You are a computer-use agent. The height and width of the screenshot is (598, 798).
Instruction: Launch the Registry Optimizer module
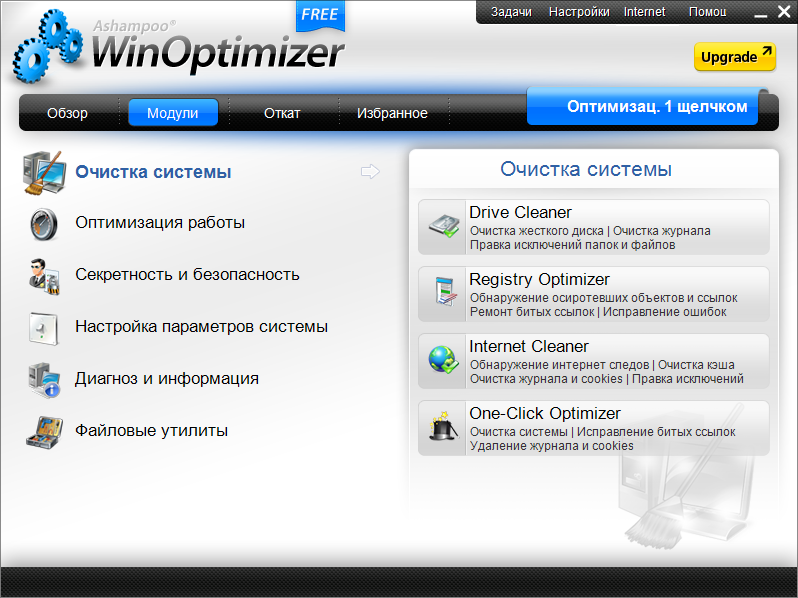(x=593, y=294)
